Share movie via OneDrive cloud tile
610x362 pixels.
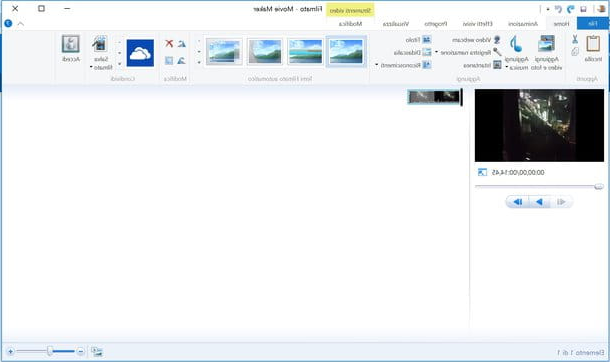140,53
